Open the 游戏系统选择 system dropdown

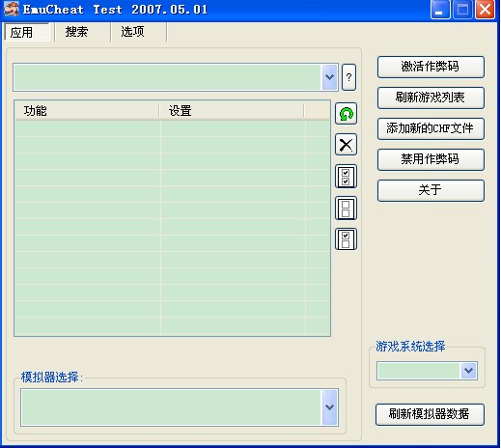(x=469, y=371)
